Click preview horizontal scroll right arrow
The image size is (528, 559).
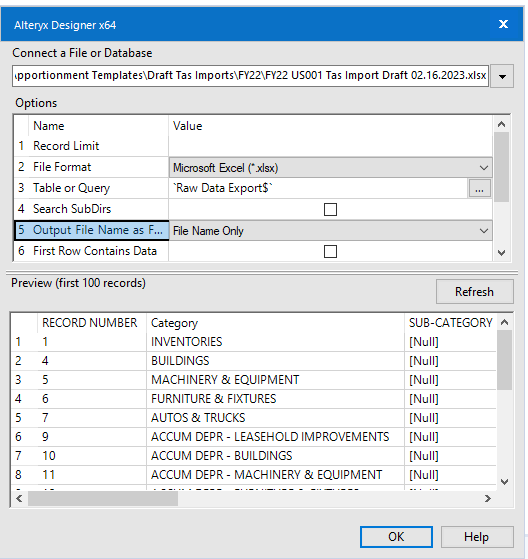click(x=488, y=498)
